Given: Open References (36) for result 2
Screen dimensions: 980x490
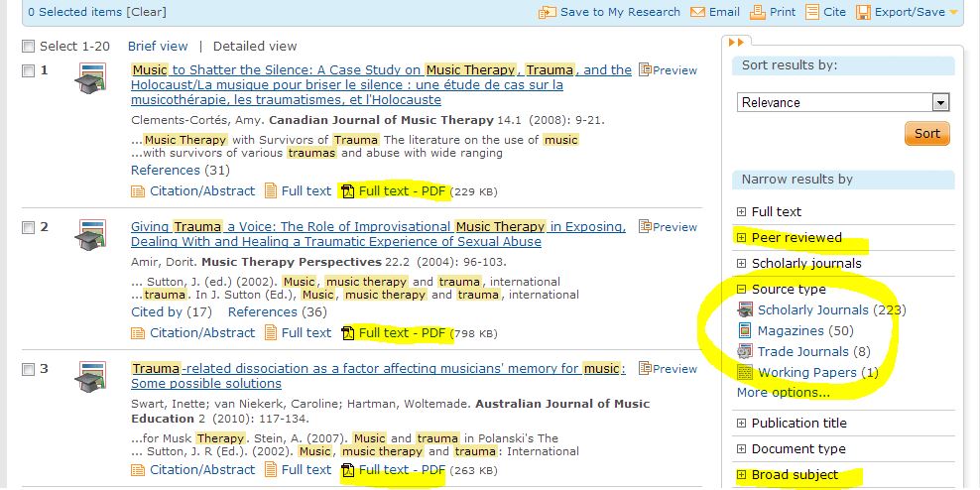Looking at the screenshot, I should point(278,311).
